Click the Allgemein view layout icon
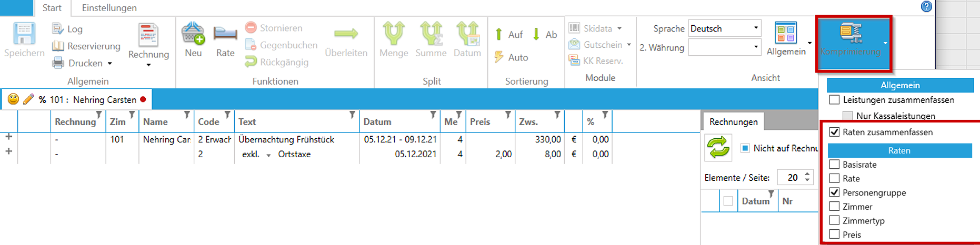This screenshot has width=980, height=245. pyautogui.click(x=786, y=33)
